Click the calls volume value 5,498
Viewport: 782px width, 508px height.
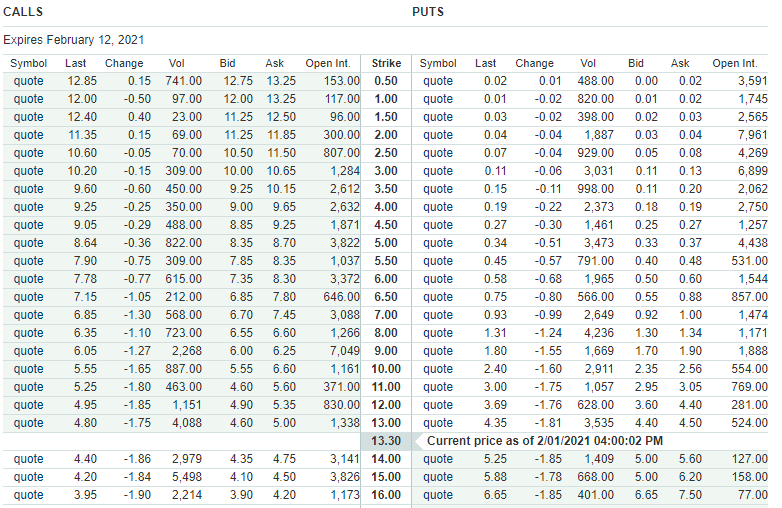[x=187, y=477]
